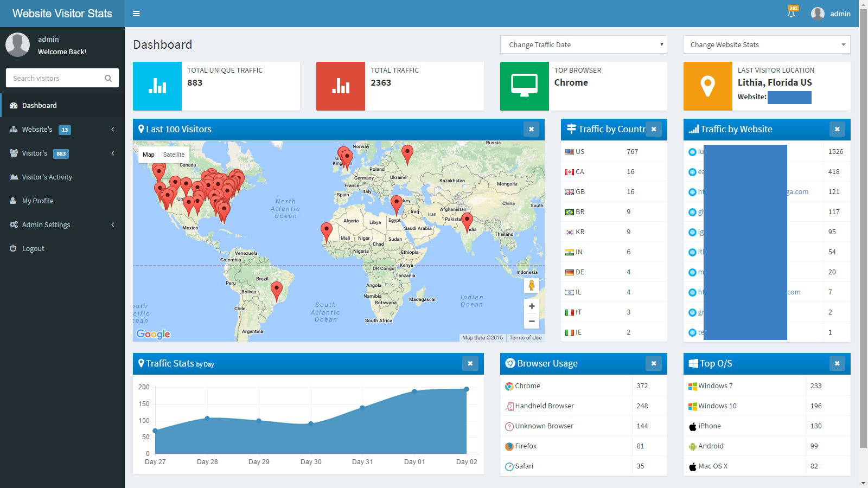The width and height of the screenshot is (868, 488).
Task: Open the Change Traffic Date dropdown
Action: (x=583, y=44)
